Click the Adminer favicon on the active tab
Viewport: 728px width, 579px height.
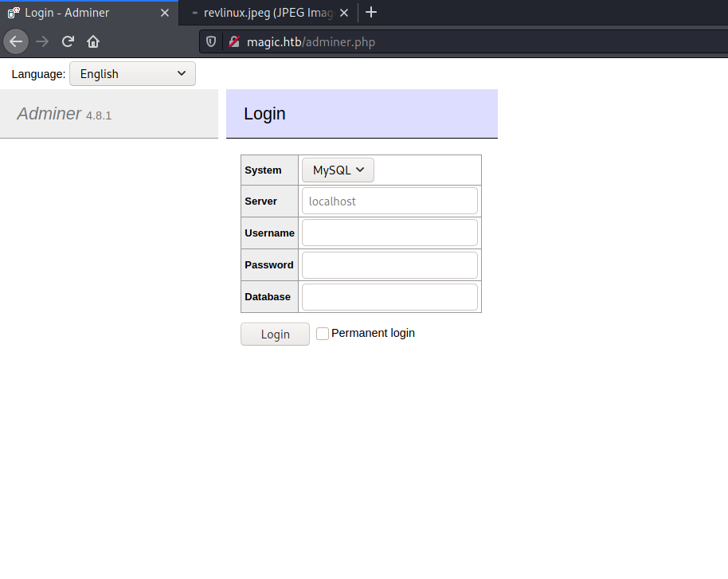pyautogui.click(x=14, y=12)
